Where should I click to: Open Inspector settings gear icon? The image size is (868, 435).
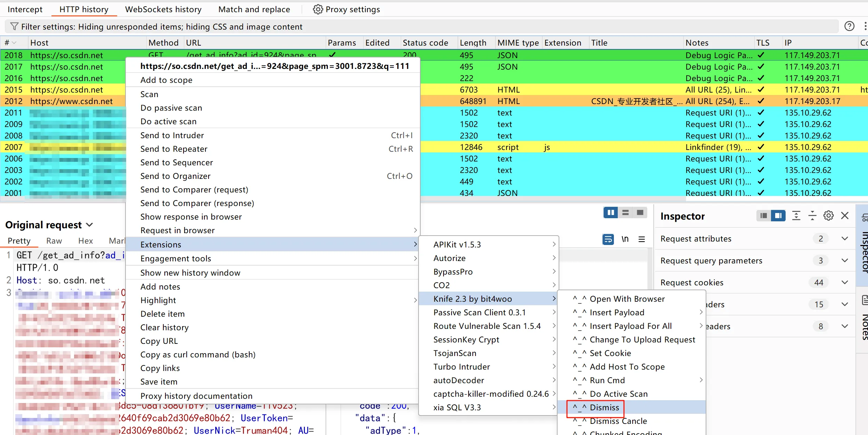tap(828, 216)
